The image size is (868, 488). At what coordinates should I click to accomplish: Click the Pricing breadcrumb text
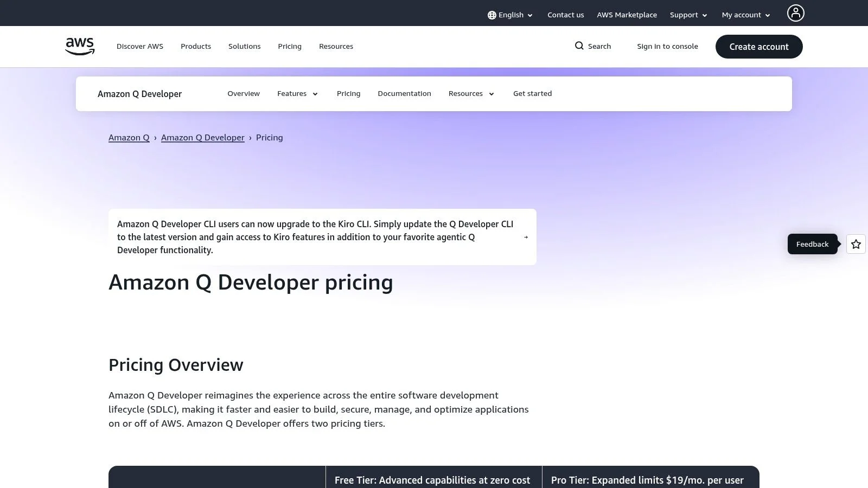click(x=270, y=138)
